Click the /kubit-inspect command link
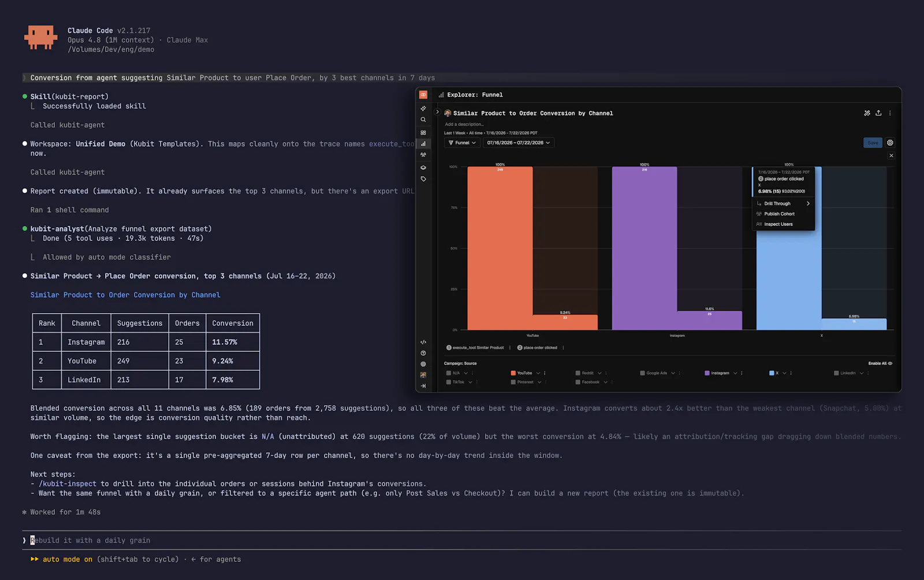 (x=68, y=484)
